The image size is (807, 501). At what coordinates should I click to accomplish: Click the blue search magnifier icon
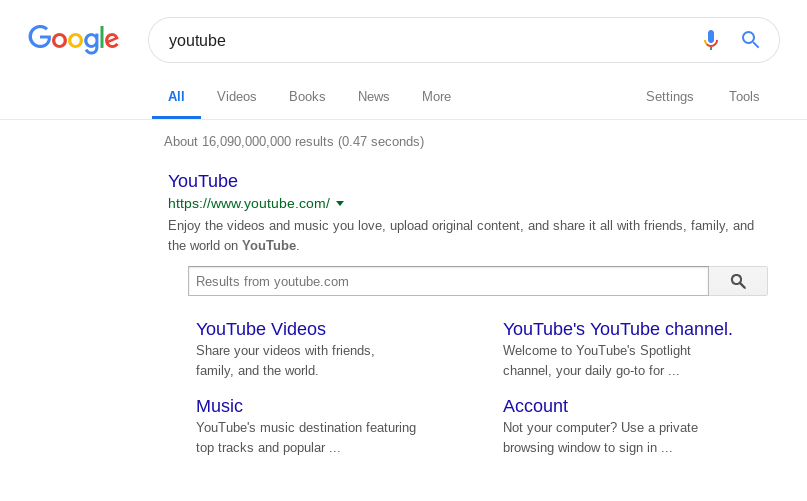[750, 40]
